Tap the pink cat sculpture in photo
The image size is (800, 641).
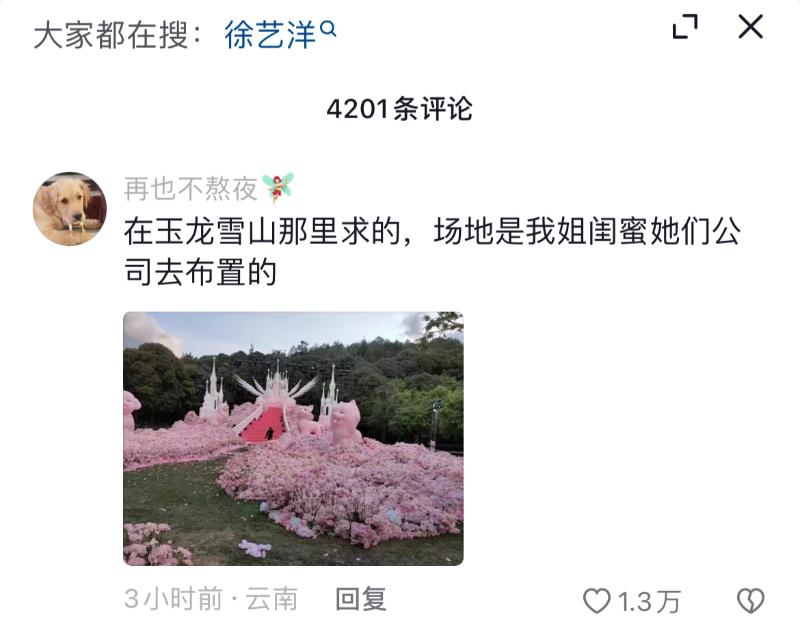346,422
